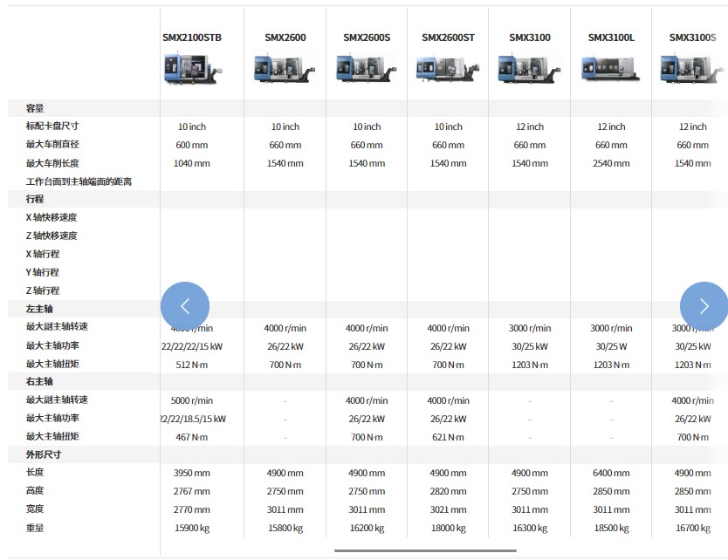Click the 15800 kg weight value
This screenshot has height=560, width=728.
285,528
